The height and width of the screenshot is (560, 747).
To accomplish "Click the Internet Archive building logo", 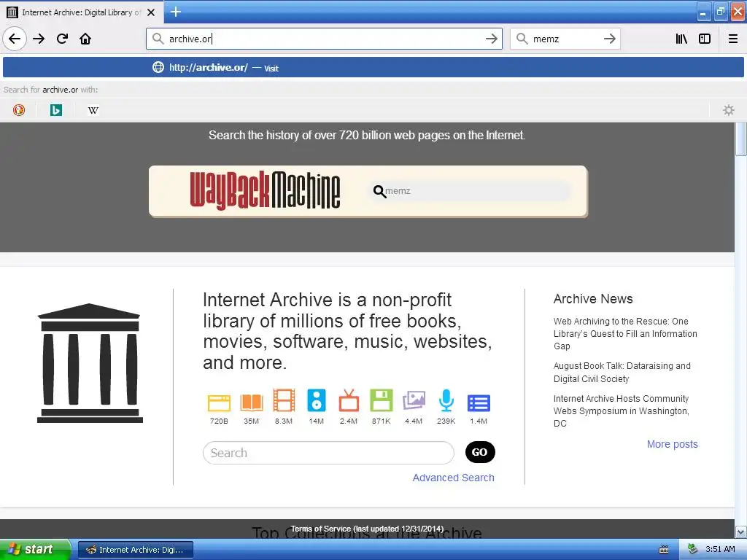I will click(x=90, y=363).
